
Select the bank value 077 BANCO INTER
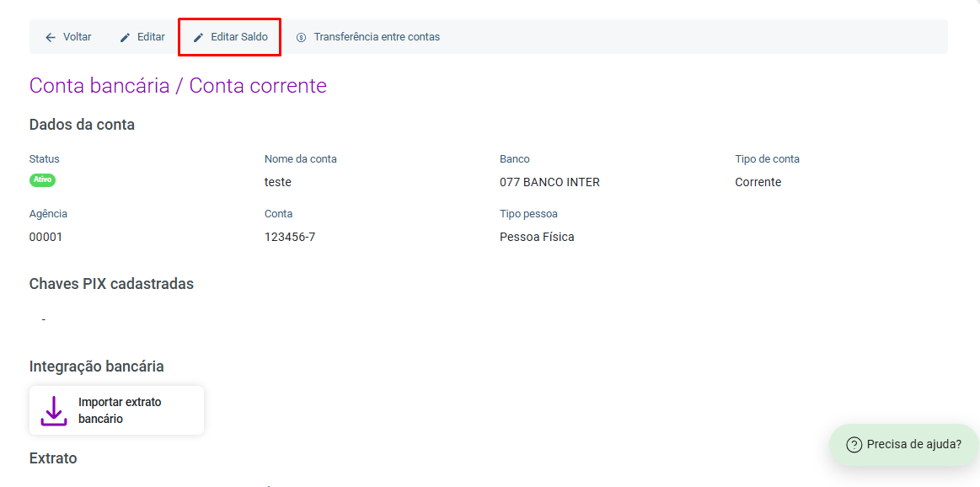click(x=550, y=183)
